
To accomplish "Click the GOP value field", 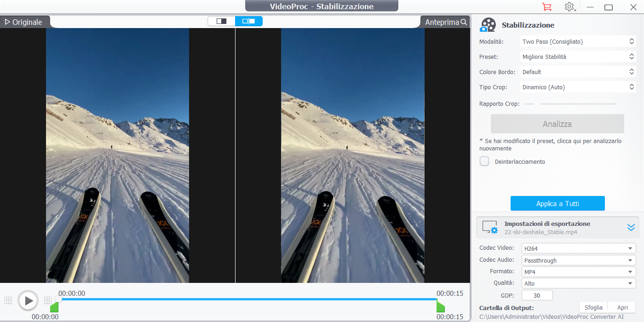I will point(537,295).
